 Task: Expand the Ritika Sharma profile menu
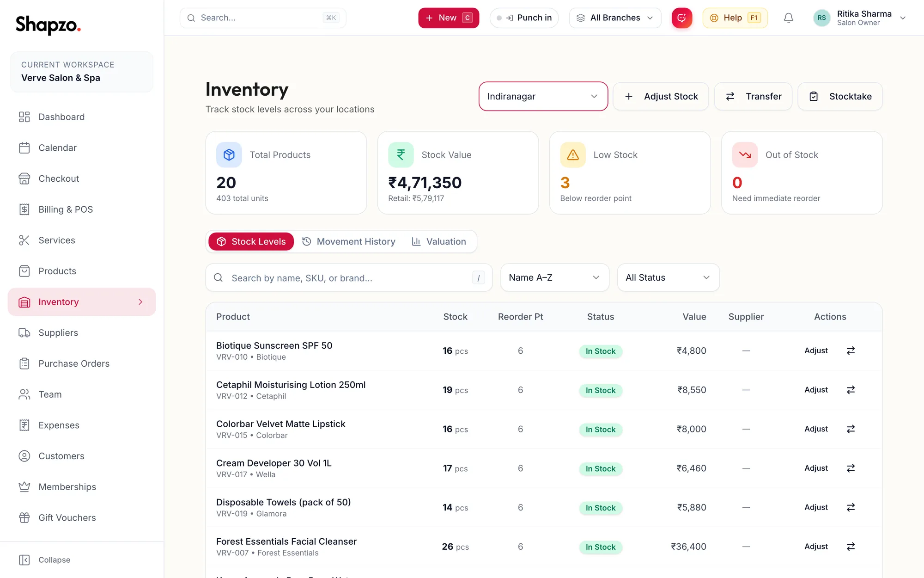click(860, 18)
